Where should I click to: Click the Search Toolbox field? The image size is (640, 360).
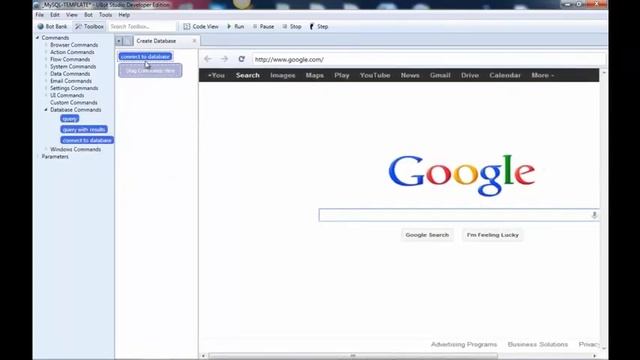pyautogui.click(x=142, y=27)
